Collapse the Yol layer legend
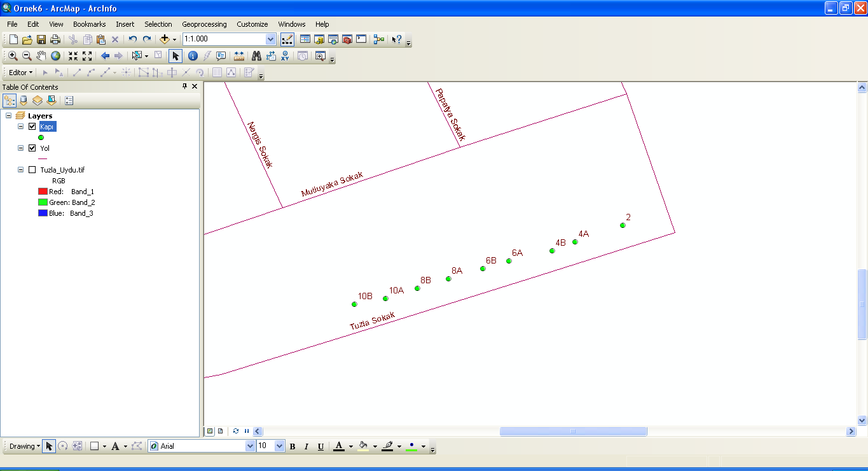868x471 pixels. tap(20, 148)
